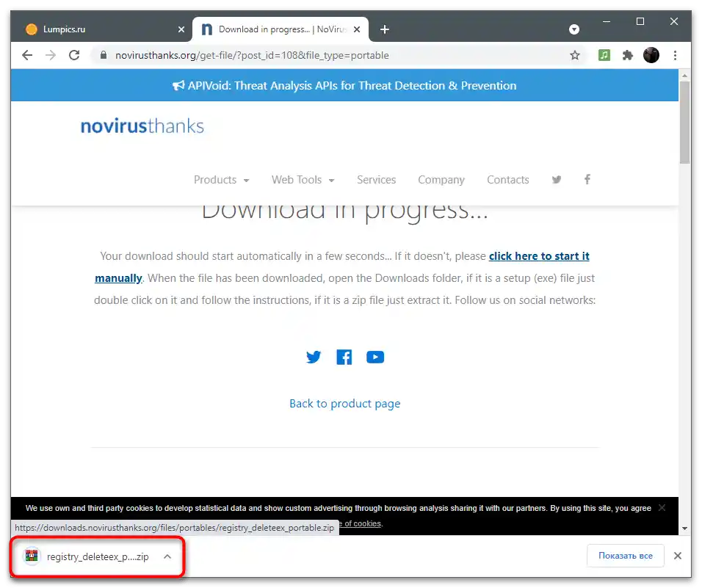
Task: Click the 'manually' link text
Action: 118,278
